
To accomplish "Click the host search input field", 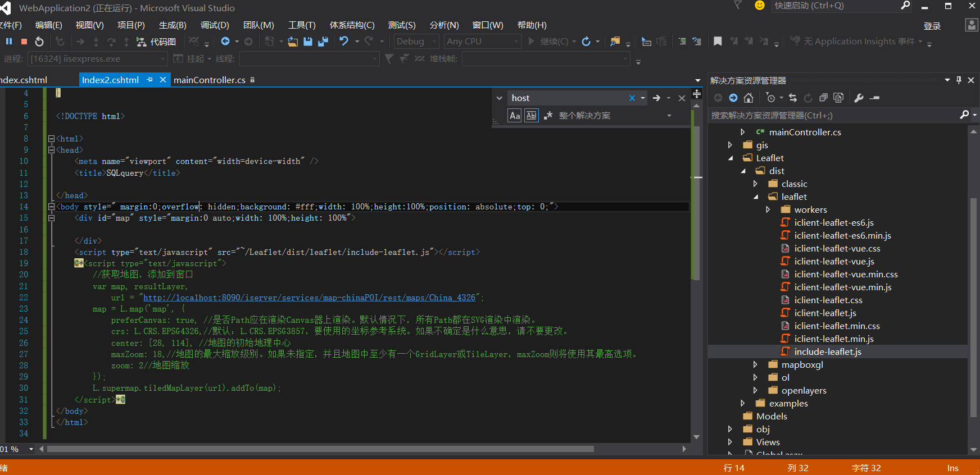I will coord(568,98).
